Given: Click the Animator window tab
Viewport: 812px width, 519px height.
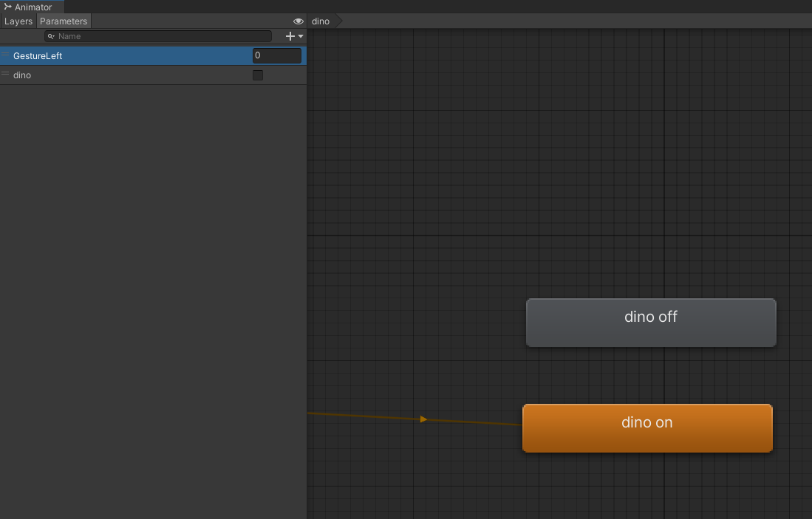Looking at the screenshot, I should 32,7.
